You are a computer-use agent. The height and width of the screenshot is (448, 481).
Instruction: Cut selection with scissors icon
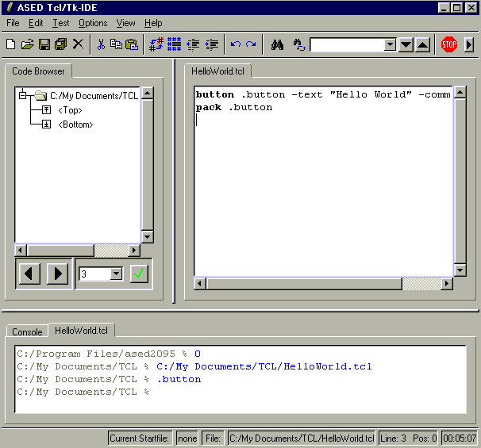click(x=101, y=44)
